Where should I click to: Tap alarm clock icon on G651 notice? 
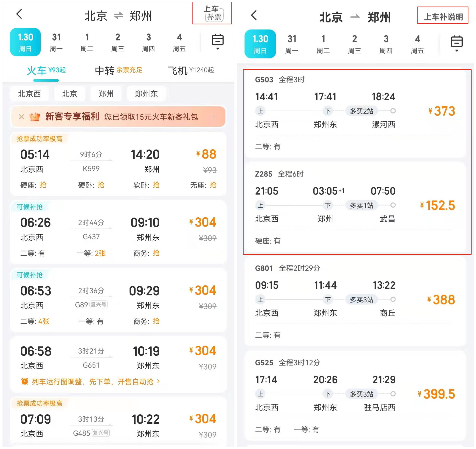(x=25, y=381)
